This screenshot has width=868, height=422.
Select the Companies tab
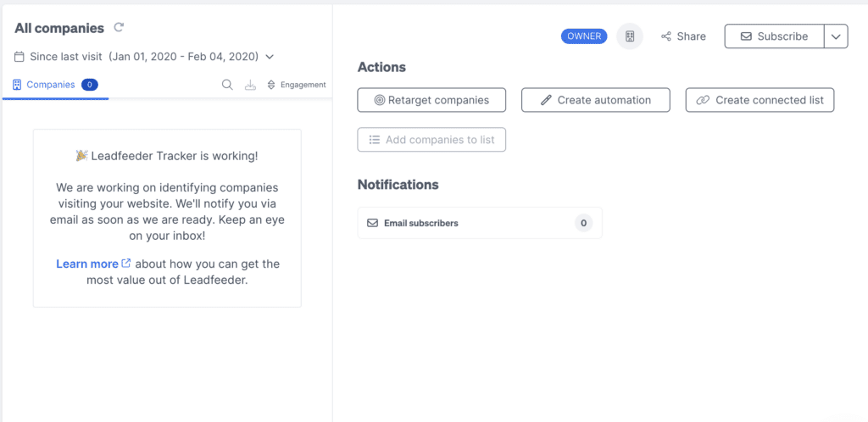pyautogui.click(x=50, y=85)
